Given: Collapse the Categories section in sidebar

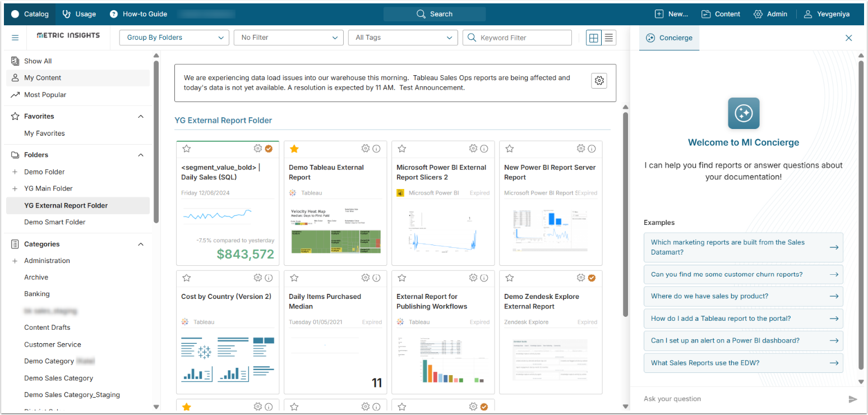Looking at the screenshot, I should tap(141, 244).
